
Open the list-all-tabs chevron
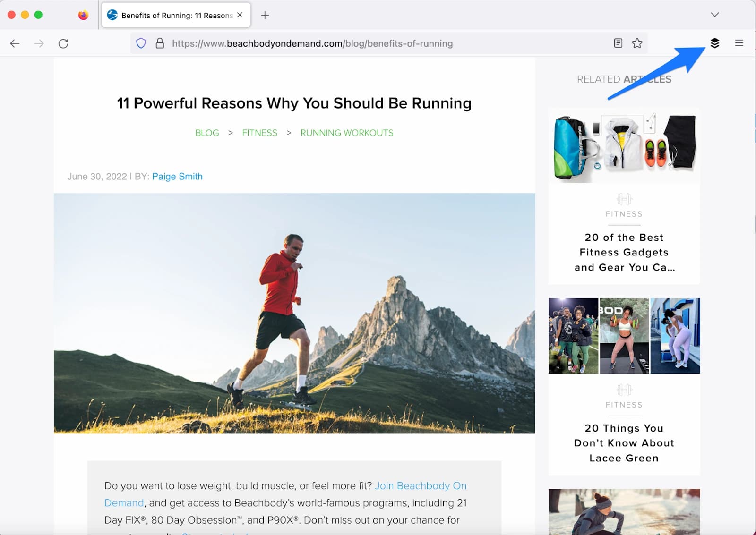(x=714, y=15)
